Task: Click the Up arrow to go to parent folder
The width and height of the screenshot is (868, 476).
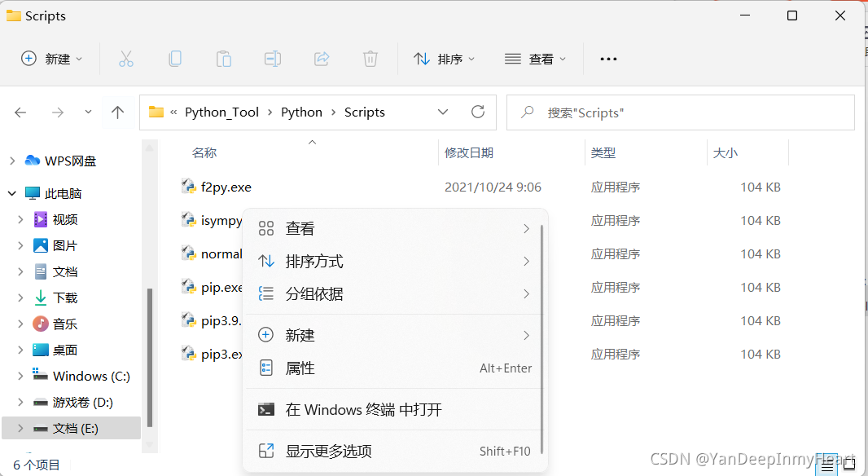Action: click(x=118, y=112)
